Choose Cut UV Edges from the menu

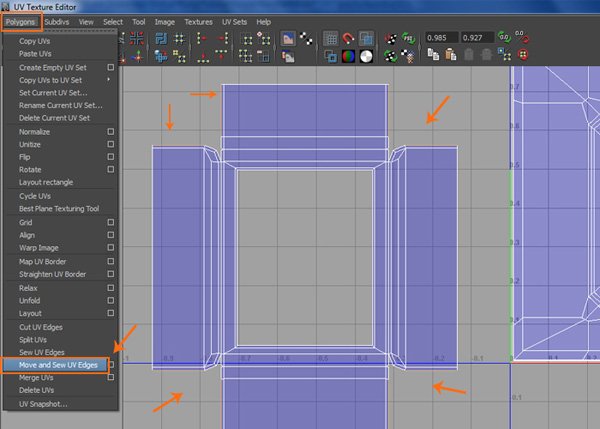[41, 327]
